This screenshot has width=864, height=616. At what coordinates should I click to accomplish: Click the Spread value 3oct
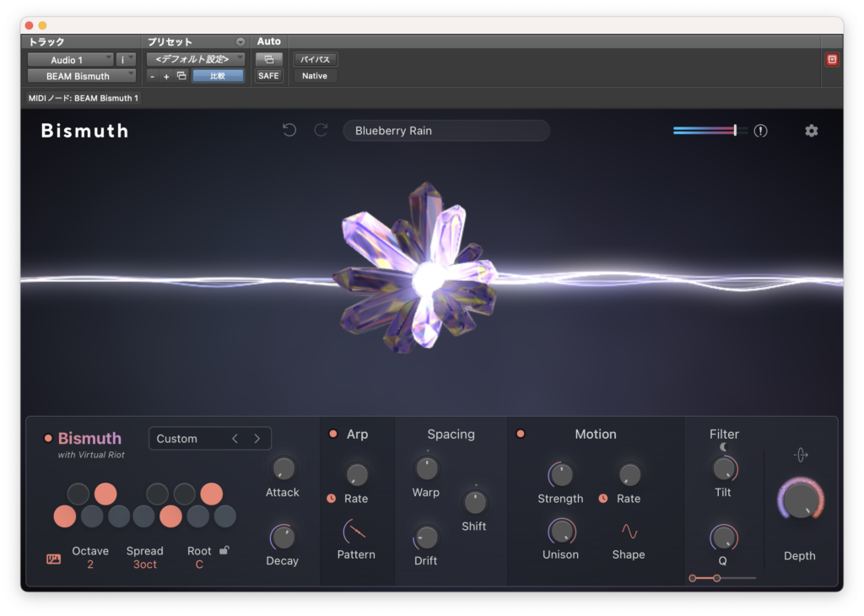tap(145, 565)
